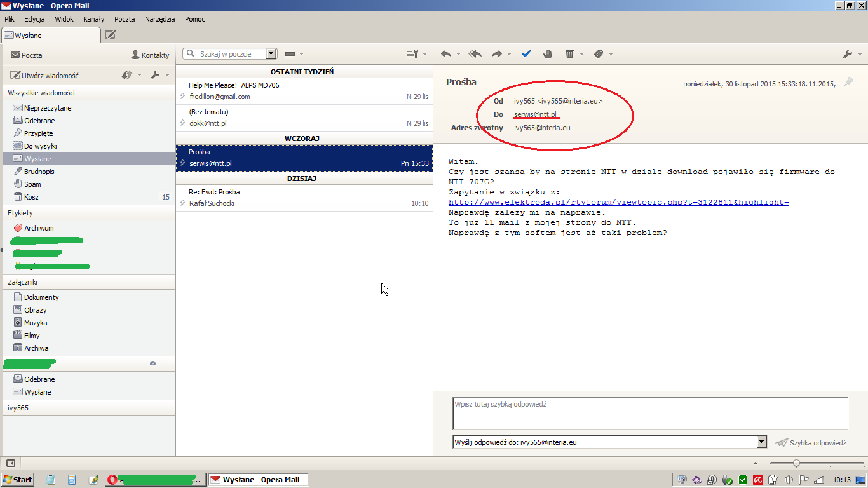Select the (Bez tematu) message to dokk@ntt.pl
The height and width of the screenshot is (488, 868).
[x=304, y=118]
